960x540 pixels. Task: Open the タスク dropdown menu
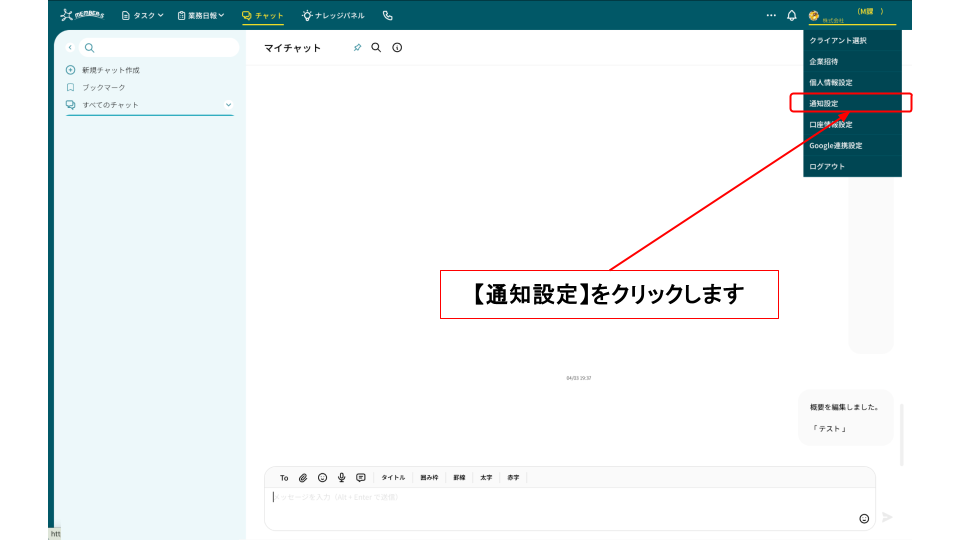[x=143, y=16]
